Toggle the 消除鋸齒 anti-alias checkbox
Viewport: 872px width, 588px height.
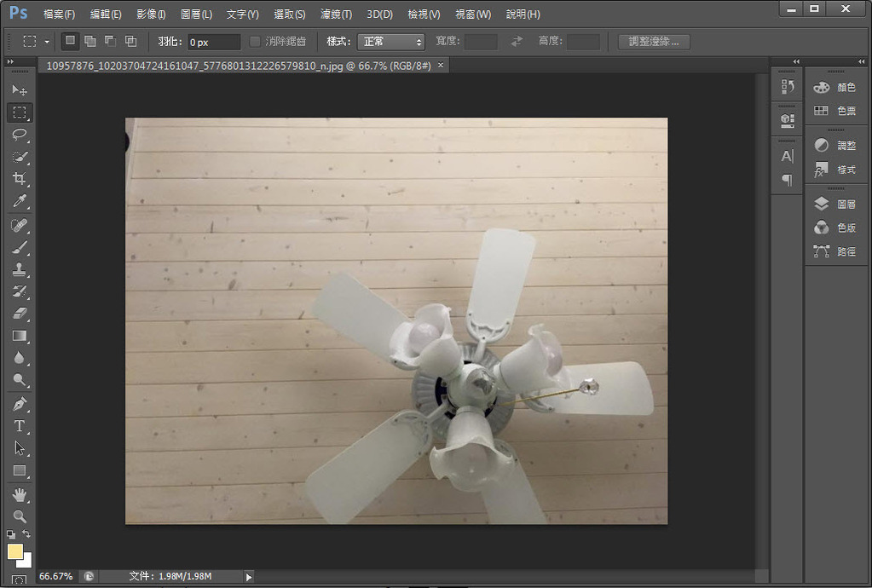[x=255, y=42]
